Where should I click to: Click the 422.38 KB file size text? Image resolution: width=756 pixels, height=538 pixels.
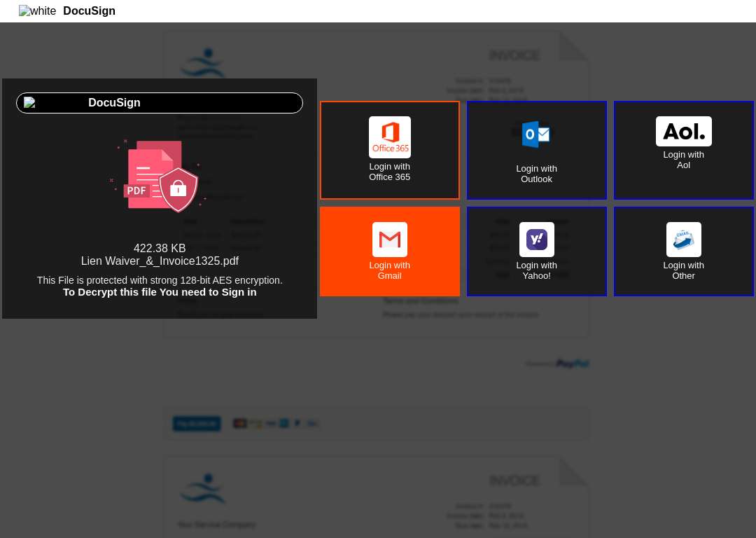click(160, 248)
